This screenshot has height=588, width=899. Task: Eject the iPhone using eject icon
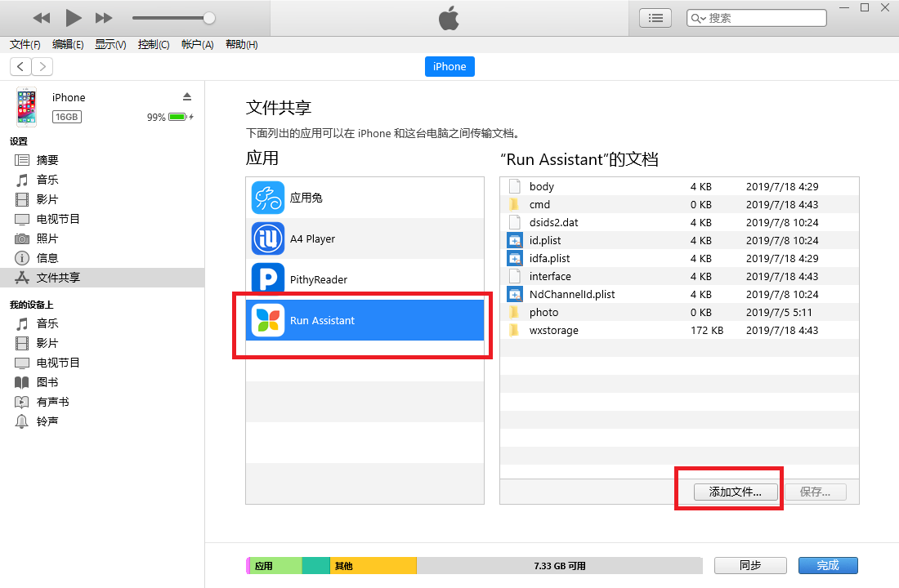(187, 96)
